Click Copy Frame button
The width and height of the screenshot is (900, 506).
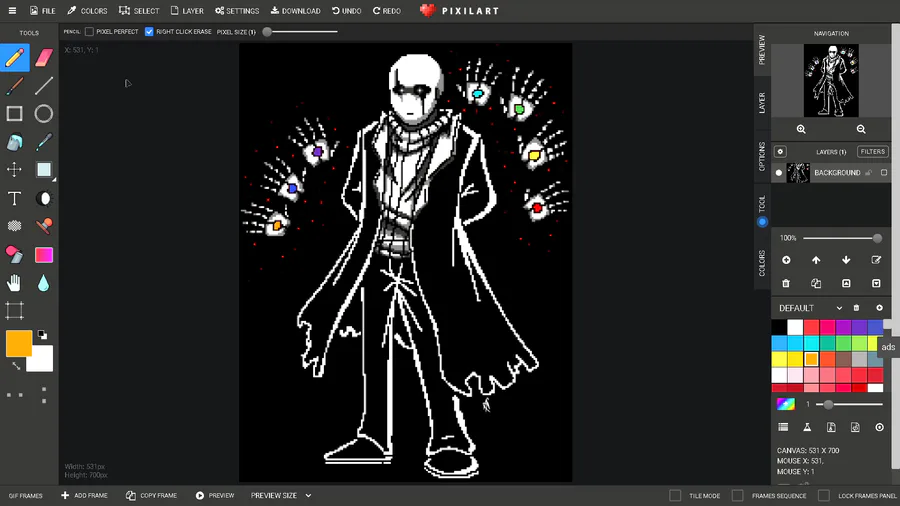pyautogui.click(x=152, y=495)
